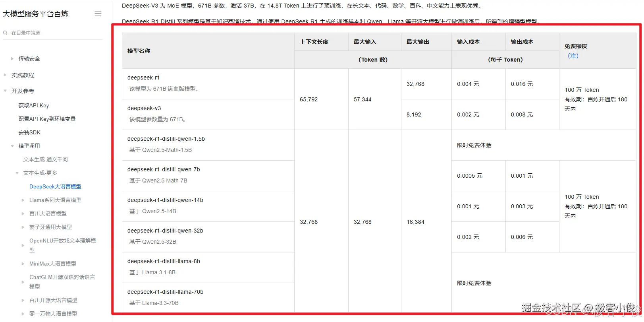Select deepseek-r1-distill-qwen-7b model name
Screen dimensions: 644x322
click(164, 169)
